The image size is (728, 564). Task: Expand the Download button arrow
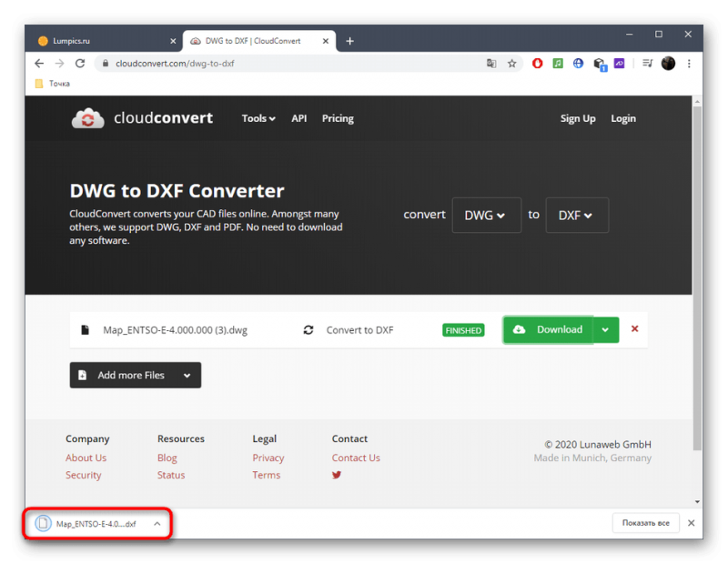point(605,329)
